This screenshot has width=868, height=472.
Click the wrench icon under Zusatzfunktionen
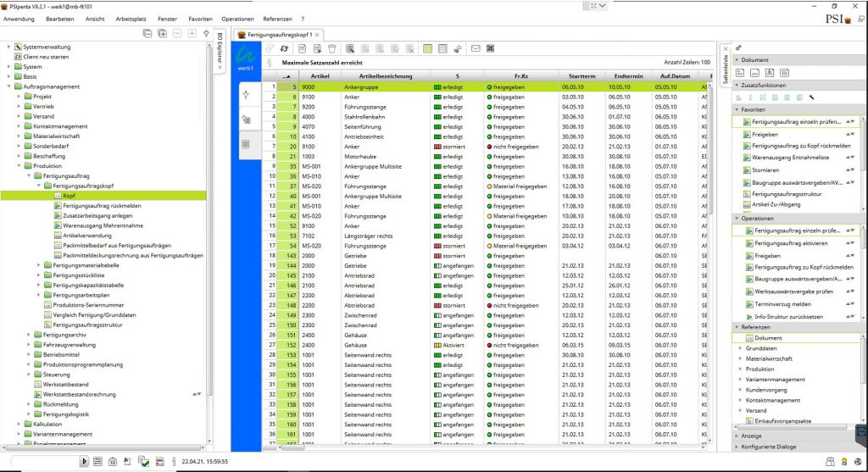coord(811,97)
